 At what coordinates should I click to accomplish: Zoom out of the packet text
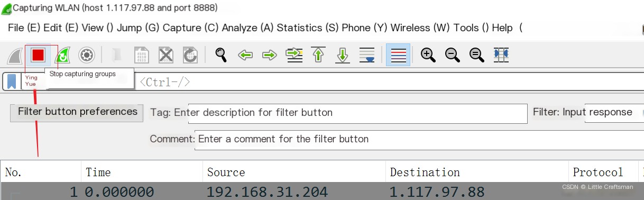[x=452, y=54]
